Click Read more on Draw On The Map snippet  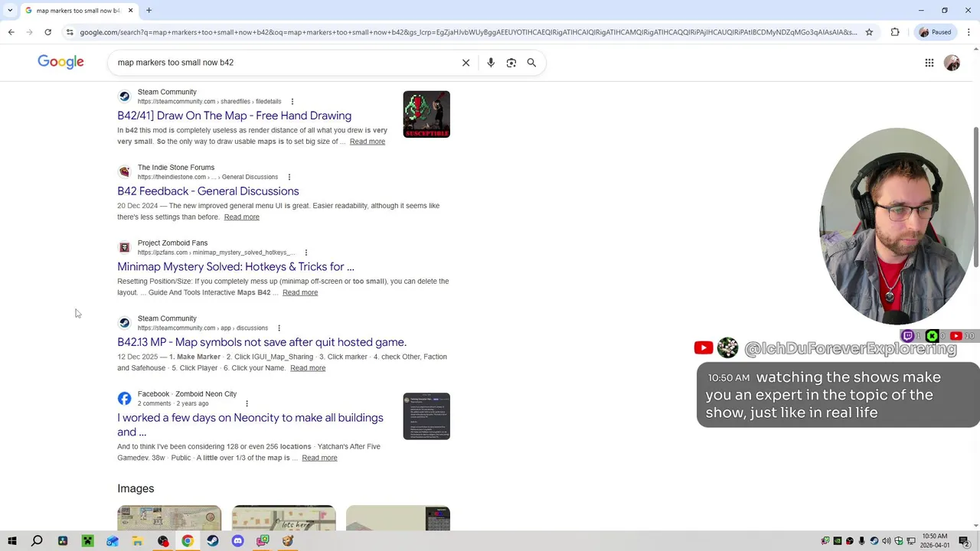coord(367,142)
